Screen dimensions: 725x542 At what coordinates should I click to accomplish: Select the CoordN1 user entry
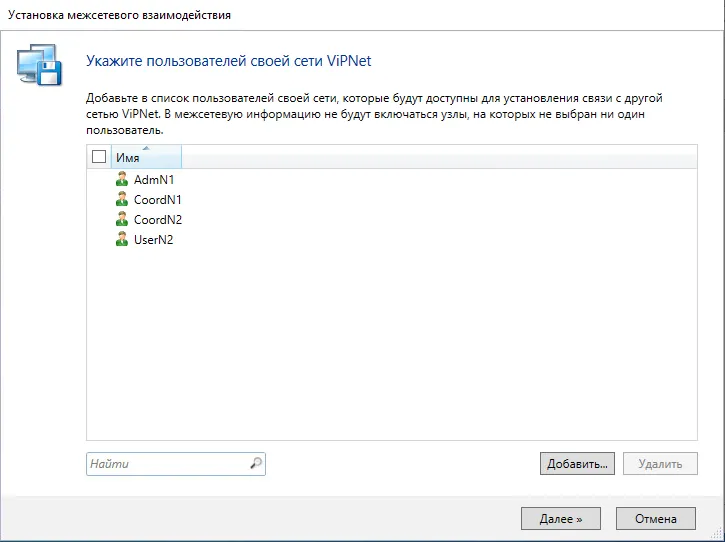pos(157,199)
